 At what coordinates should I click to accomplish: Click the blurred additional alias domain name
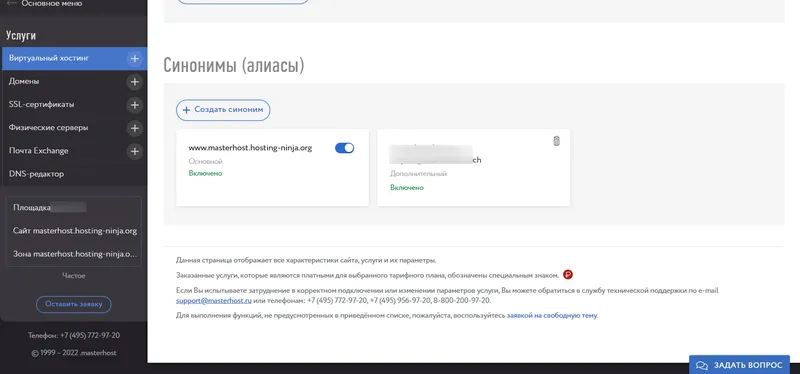(435, 155)
